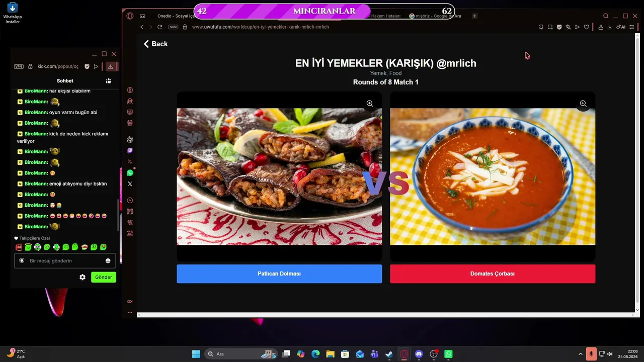Click the Kick chat message field
Image resolution: width=644 pixels, height=362 pixels.
[x=65, y=261]
